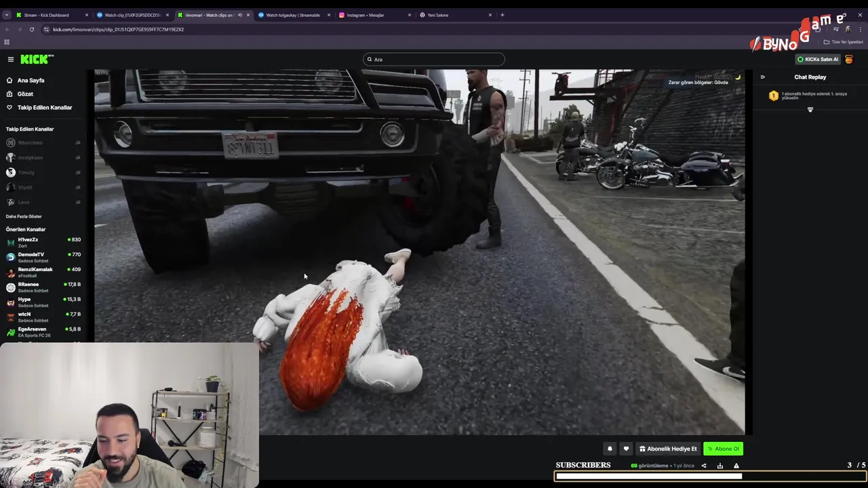Click the green Abone Ol button

pyautogui.click(x=723, y=449)
